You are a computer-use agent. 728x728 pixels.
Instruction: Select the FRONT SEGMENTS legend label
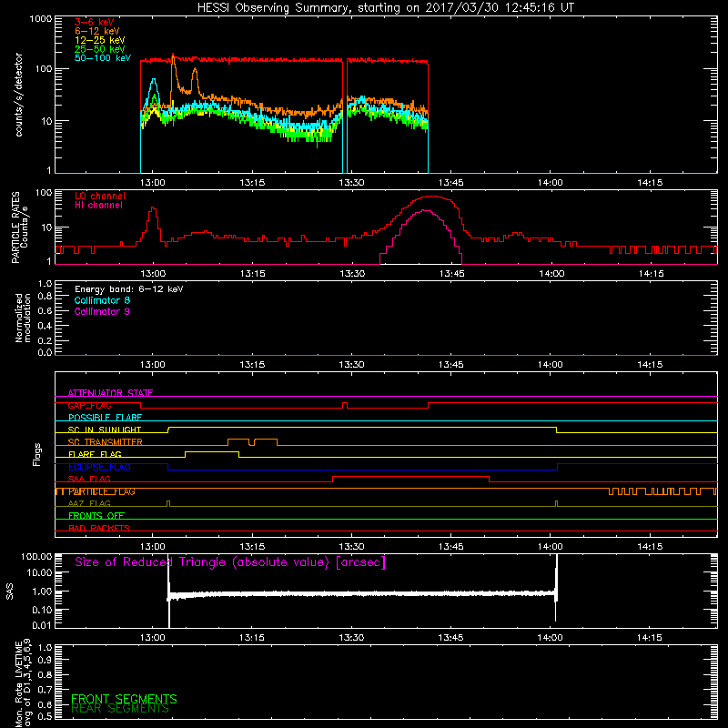[124, 699]
